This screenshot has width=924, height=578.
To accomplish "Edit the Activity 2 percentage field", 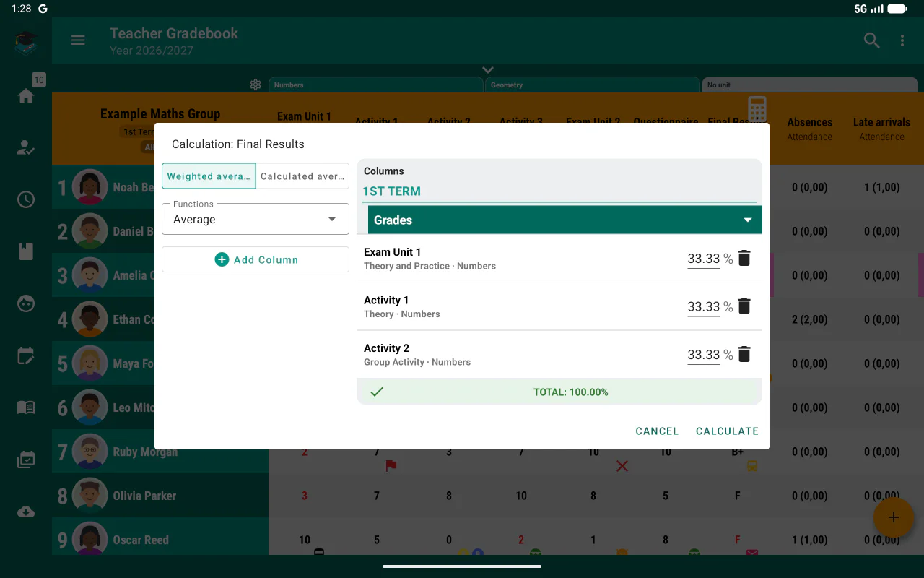I will point(704,355).
